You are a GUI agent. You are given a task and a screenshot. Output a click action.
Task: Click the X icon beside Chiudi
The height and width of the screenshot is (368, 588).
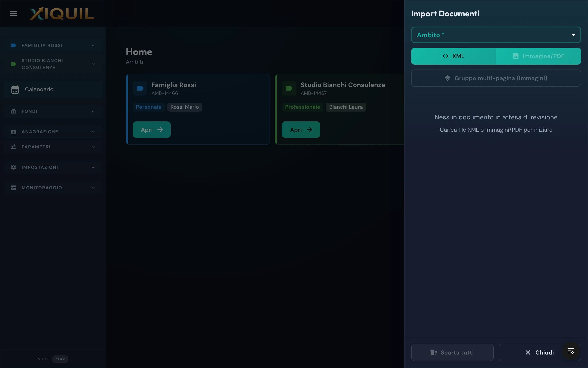pos(528,352)
